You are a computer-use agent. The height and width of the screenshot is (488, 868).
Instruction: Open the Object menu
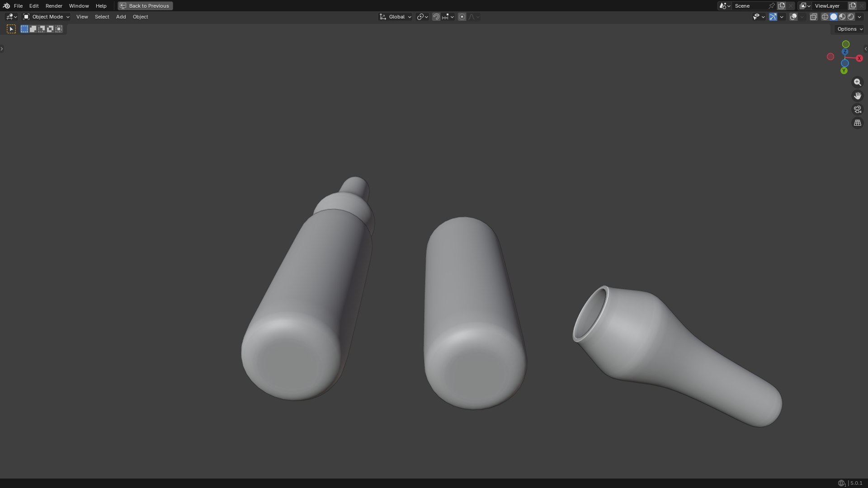click(x=140, y=17)
